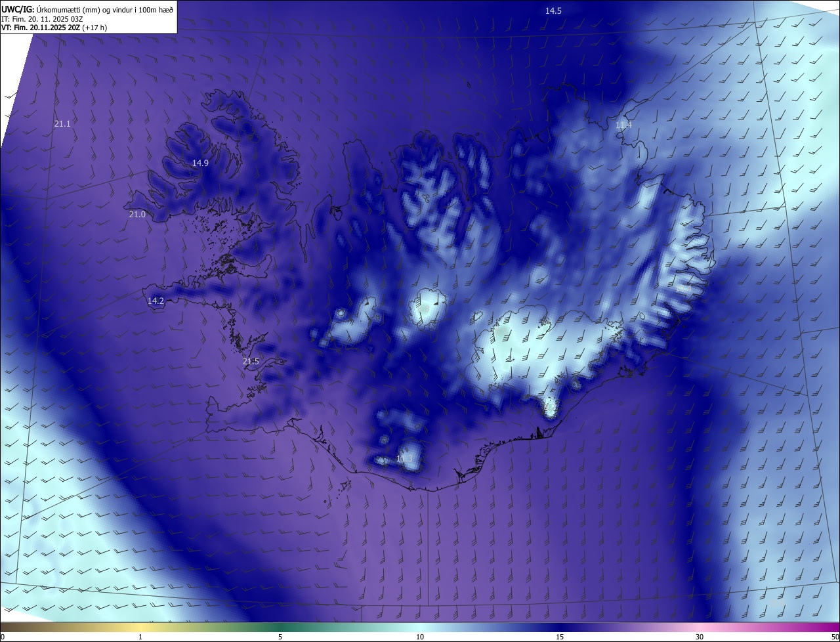Viewport: 840px width, 642px height.
Task: Click the 11.4 value in the northeast
Action: coord(623,125)
